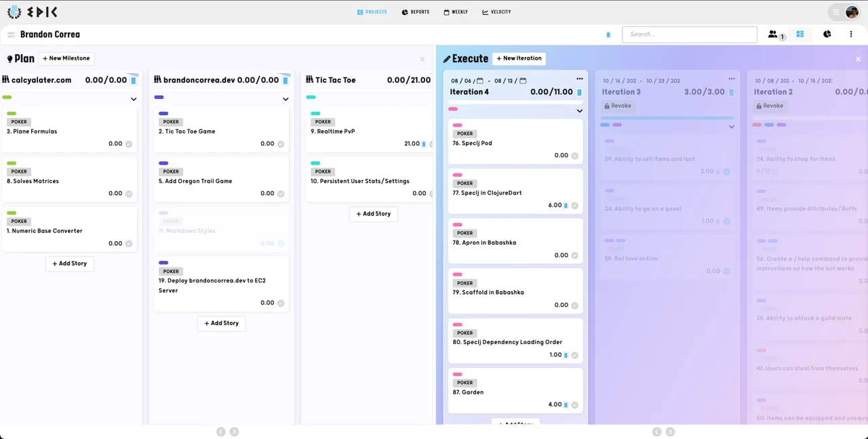Add Story to Tic Tac Toe milestone
The width and height of the screenshot is (868, 439).
coord(374,213)
